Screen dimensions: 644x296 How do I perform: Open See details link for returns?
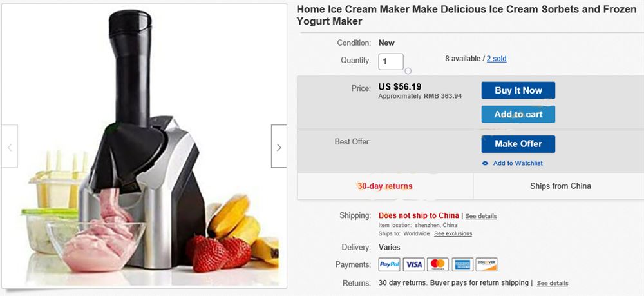(x=552, y=283)
